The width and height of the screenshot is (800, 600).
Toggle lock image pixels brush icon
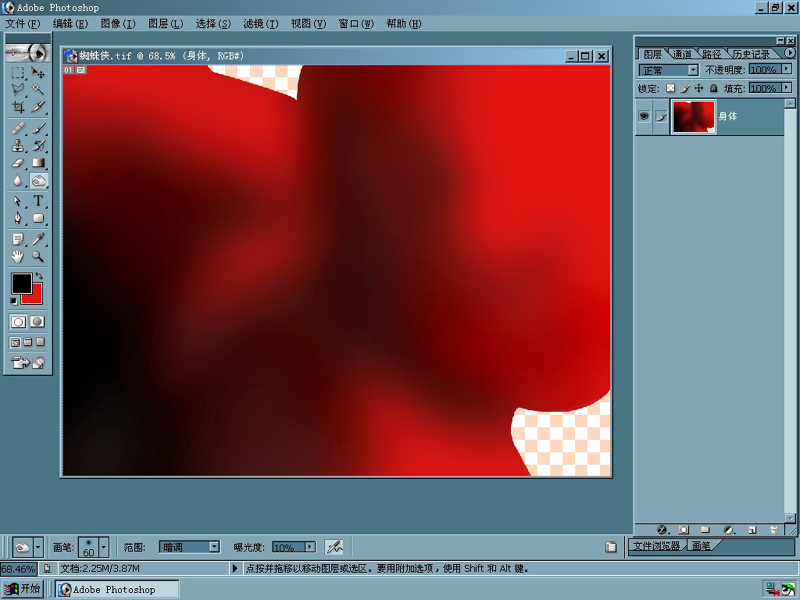pos(685,88)
